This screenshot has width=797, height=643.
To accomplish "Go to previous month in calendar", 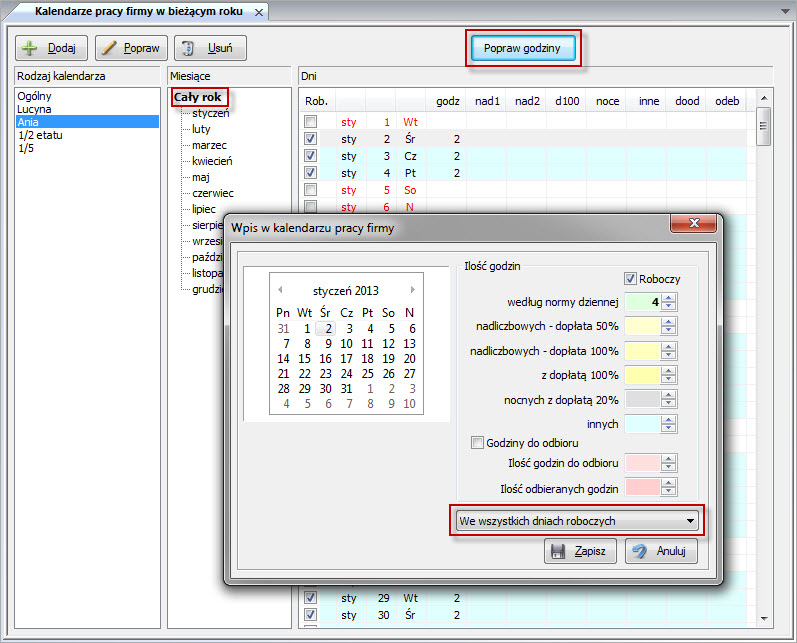I will 280,290.
